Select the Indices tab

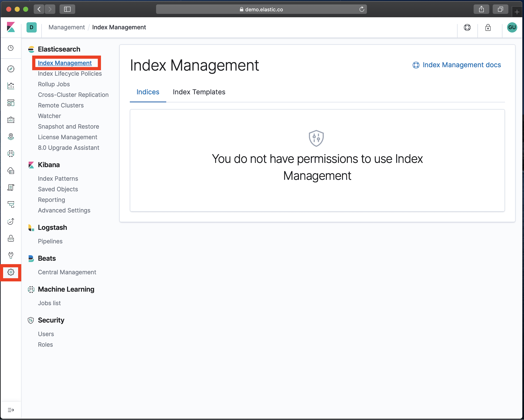point(148,92)
